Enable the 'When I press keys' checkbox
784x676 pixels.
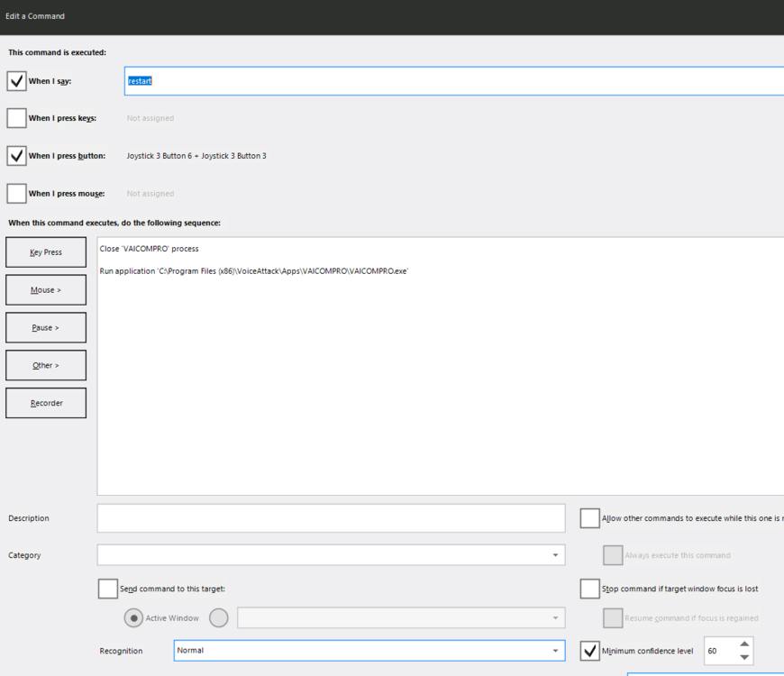pyautogui.click(x=16, y=118)
